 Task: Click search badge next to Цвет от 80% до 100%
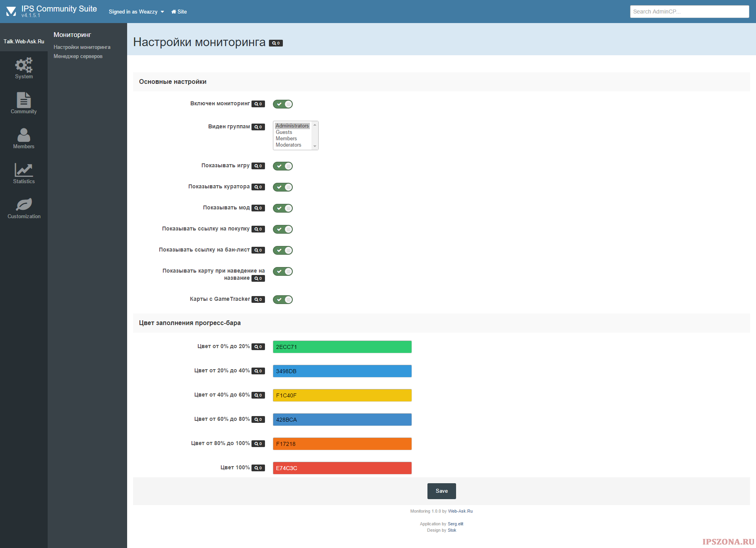pyautogui.click(x=258, y=444)
